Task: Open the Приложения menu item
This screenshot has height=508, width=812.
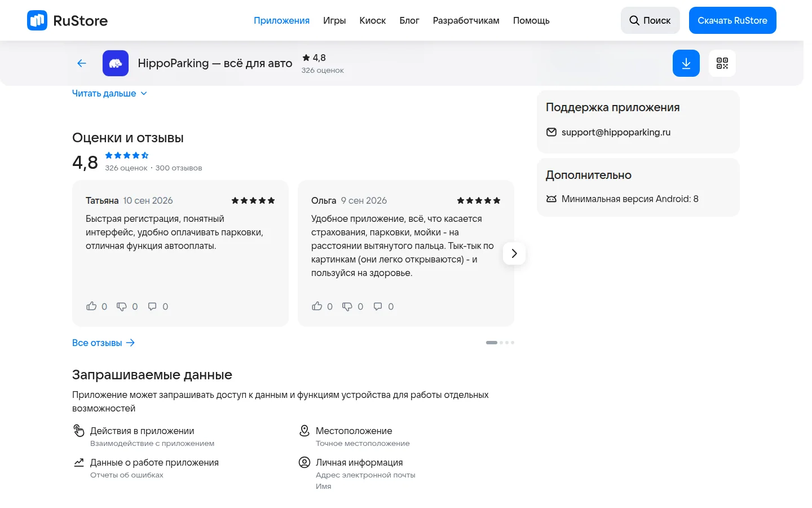Action: click(x=281, y=20)
